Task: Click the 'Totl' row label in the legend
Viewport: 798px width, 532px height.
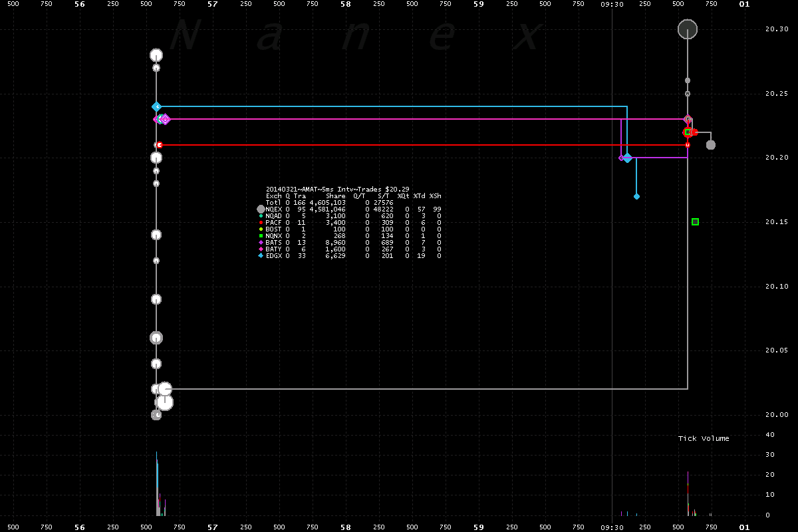Action: coord(273,203)
